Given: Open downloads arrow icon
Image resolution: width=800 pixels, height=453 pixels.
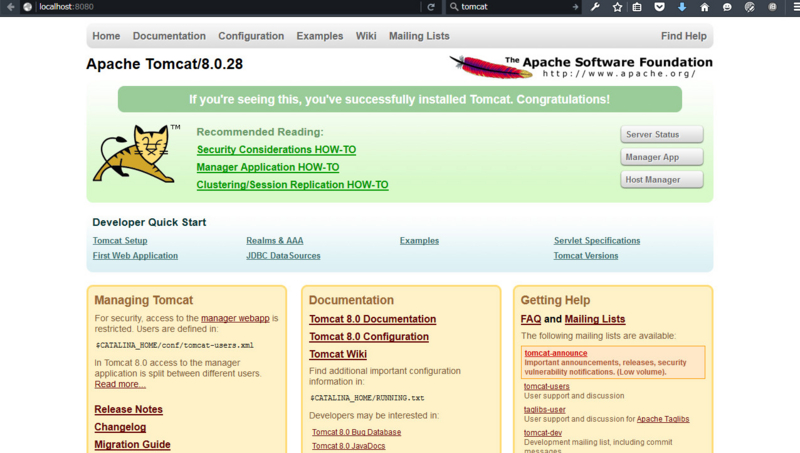Looking at the screenshot, I should (682, 7).
